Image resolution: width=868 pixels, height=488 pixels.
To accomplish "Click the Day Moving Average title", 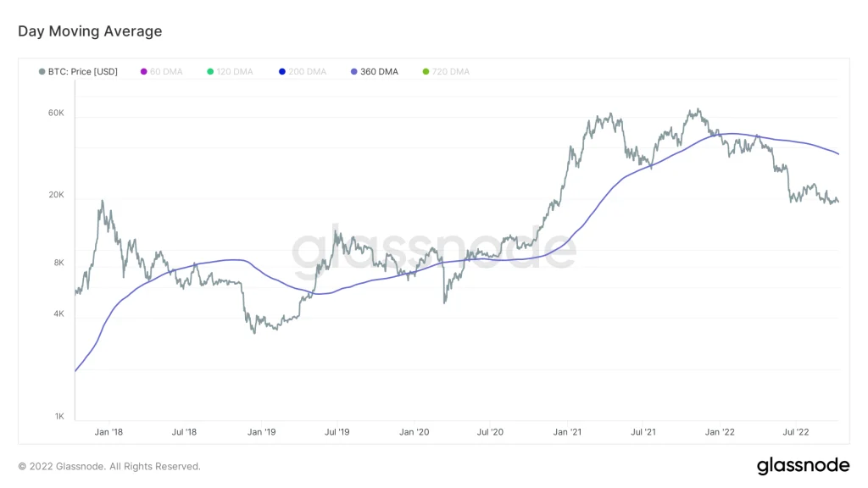I will (90, 31).
